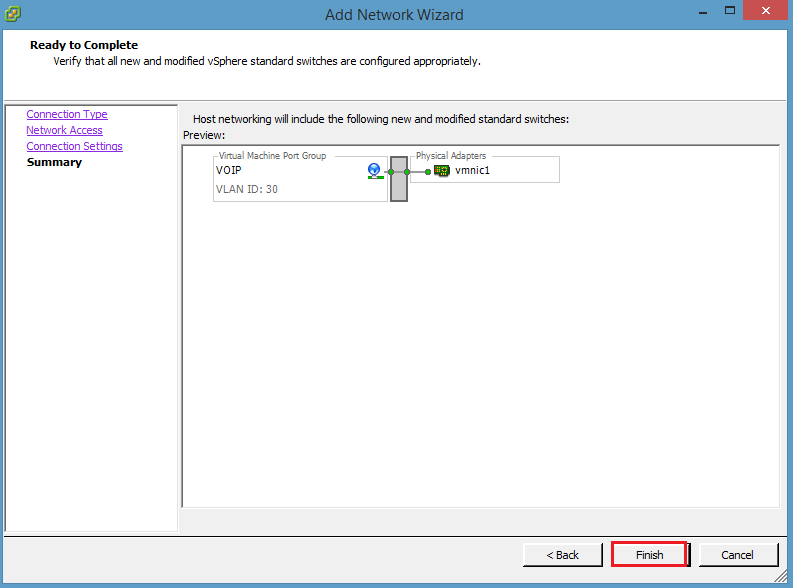This screenshot has height=588, width=793.
Task: Select the vmnic1 adapter label
Action: tap(472, 170)
